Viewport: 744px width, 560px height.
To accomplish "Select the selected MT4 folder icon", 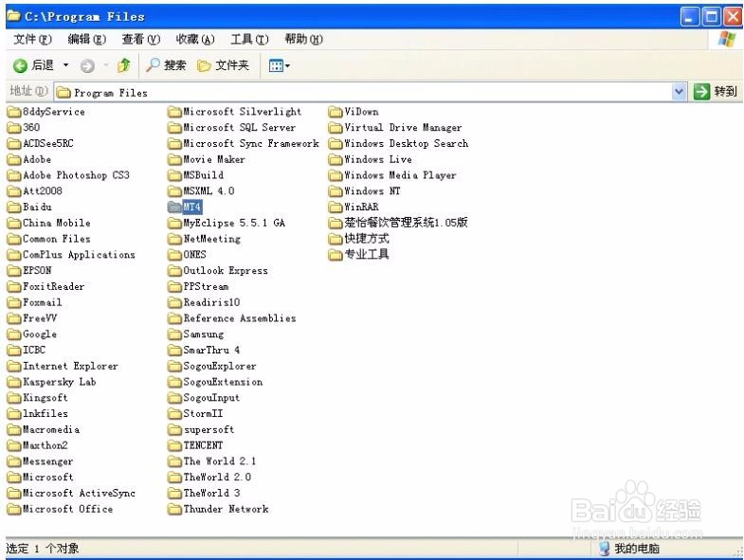I will pyautogui.click(x=174, y=207).
